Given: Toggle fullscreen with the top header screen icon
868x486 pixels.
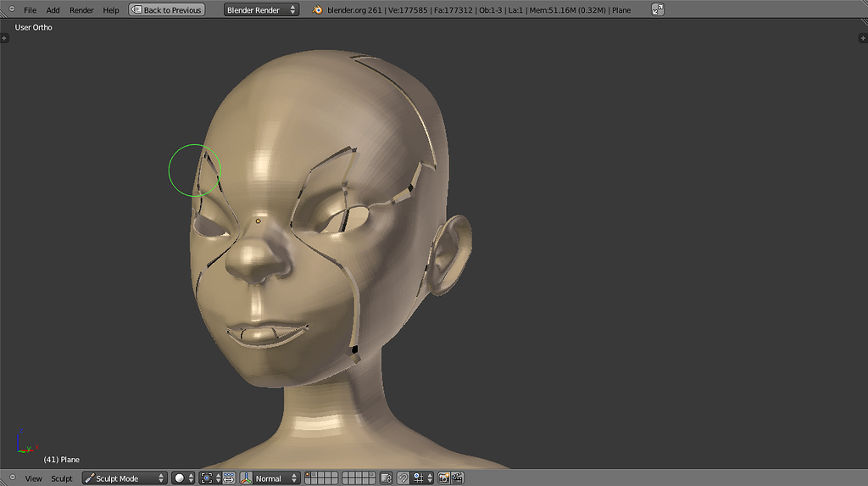Looking at the screenshot, I should point(657,10).
